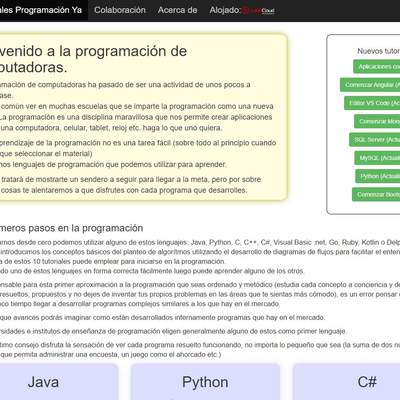Click the line mentioning 'juego como el ahorcado'
Image resolution: width=400 pixels, height=400 pixels.
[111, 355]
